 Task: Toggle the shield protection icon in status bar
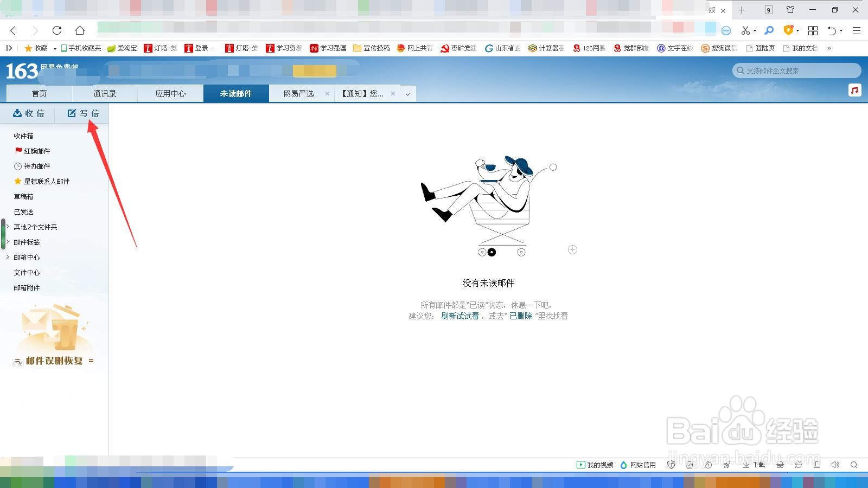(672, 465)
